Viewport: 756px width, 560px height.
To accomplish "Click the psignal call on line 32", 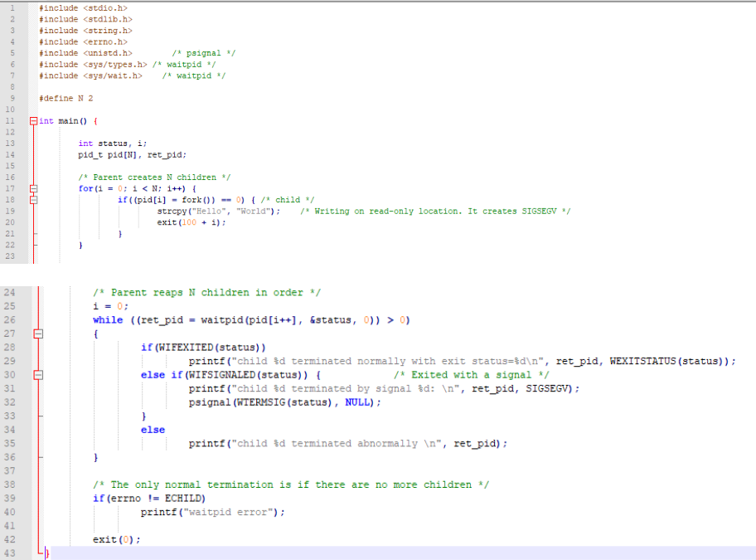I will (216, 402).
